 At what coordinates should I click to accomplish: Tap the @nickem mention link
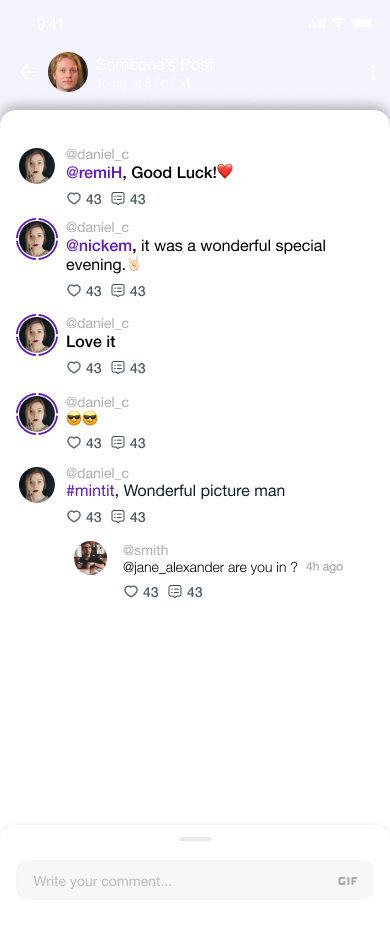(99, 245)
